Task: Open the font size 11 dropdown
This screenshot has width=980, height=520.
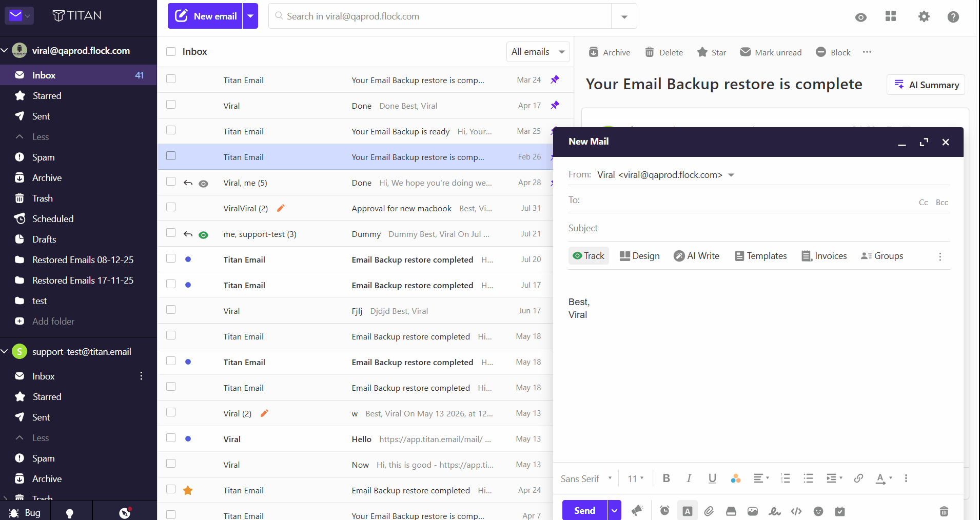Action: (635, 478)
